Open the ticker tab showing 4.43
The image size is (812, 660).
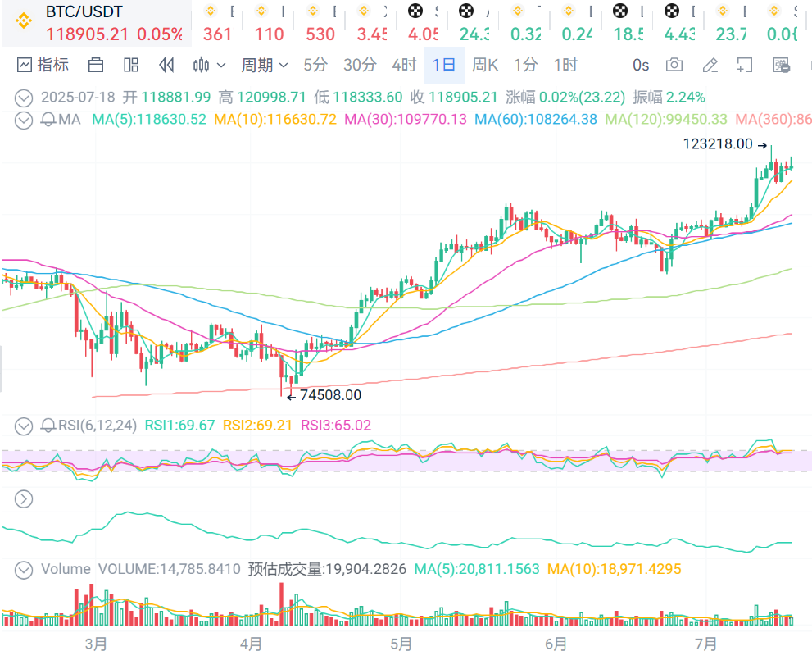click(x=679, y=23)
